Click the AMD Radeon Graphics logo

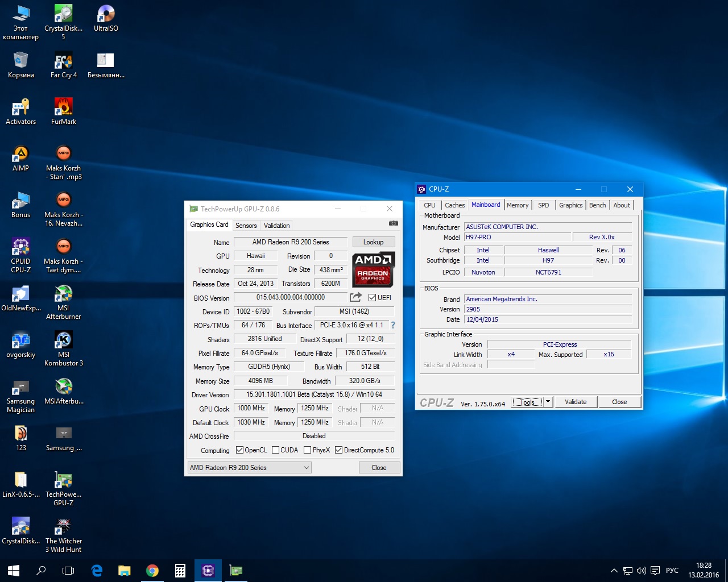tap(373, 269)
